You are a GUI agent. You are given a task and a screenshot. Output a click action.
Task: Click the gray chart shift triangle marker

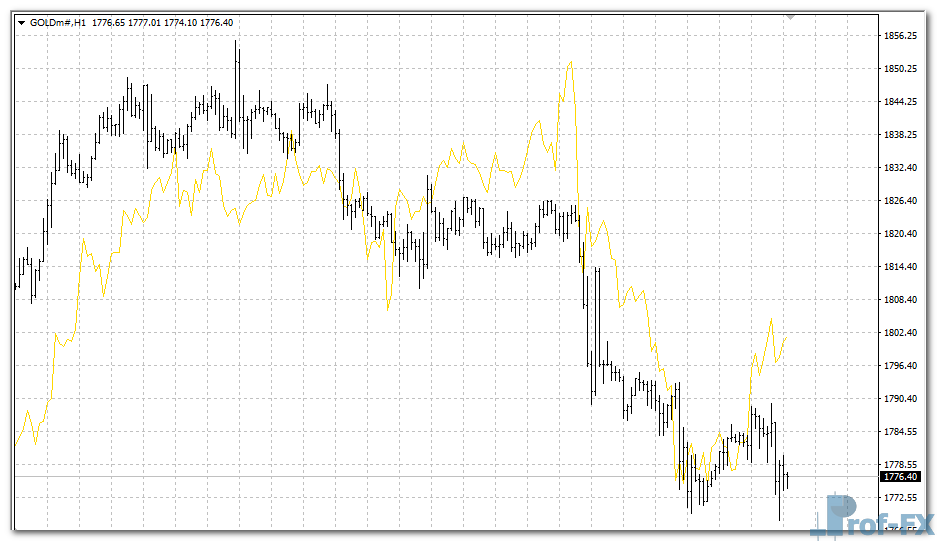791,17
